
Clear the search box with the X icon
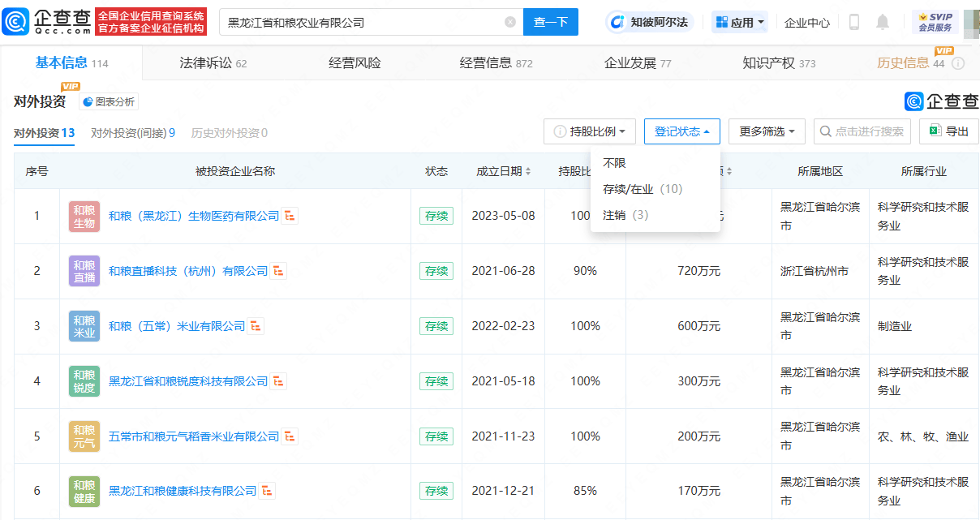tap(510, 23)
